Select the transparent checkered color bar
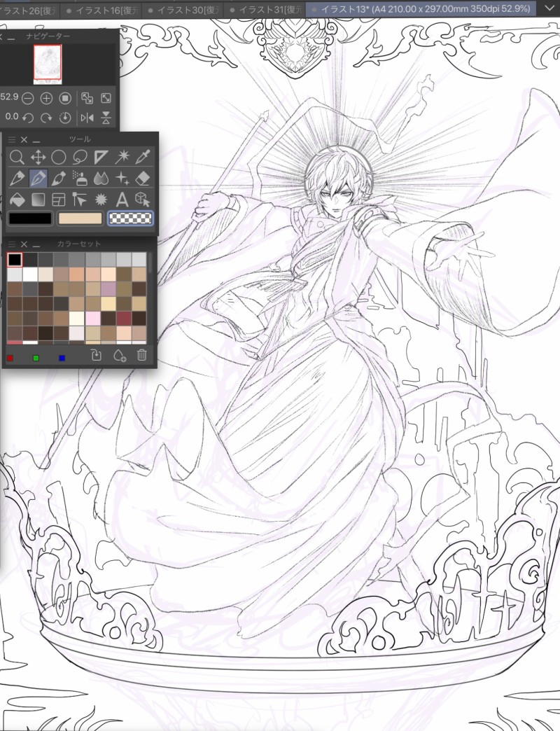This screenshot has height=731, width=560. point(130,218)
